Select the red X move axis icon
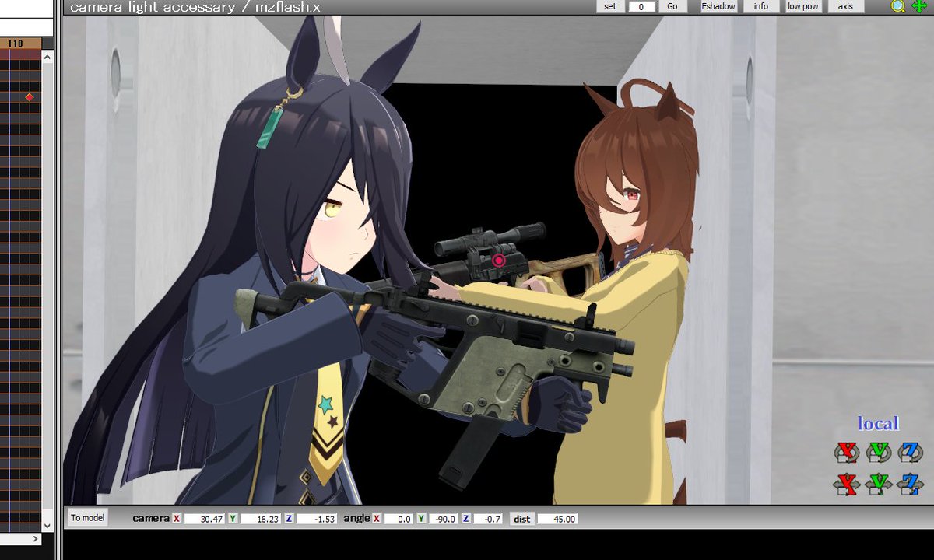Viewport: 934px width, 560px height. pyautogui.click(x=845, y=484)
